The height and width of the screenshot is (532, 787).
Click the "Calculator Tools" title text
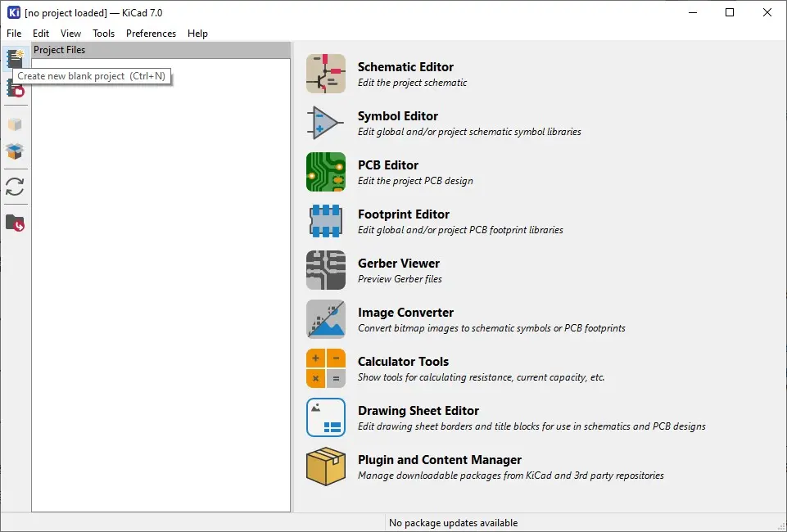(x=403, y=362)
